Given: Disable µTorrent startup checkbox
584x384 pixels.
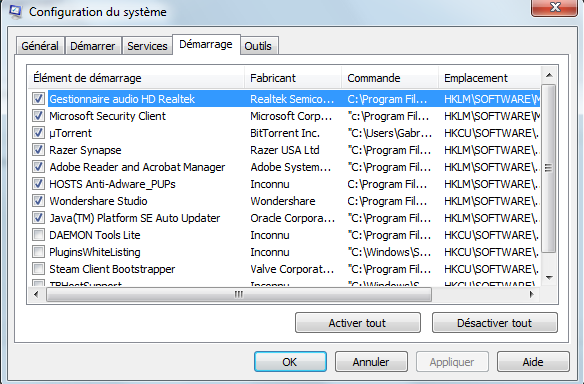Looking at the screenshot, I should [38, 133].
